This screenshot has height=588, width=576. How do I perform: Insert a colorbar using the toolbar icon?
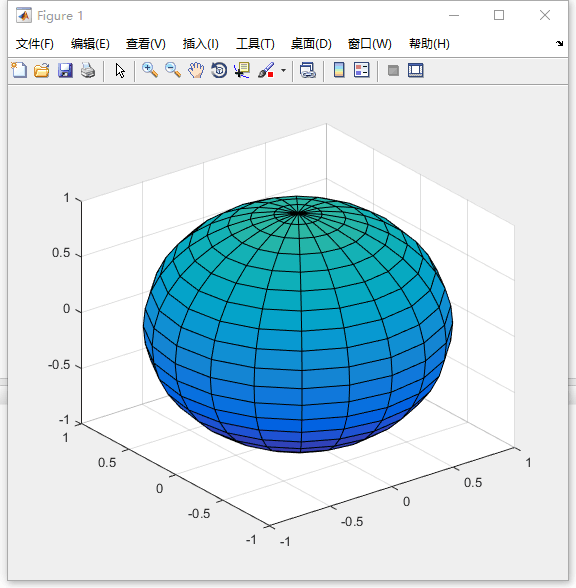[339, 70]
